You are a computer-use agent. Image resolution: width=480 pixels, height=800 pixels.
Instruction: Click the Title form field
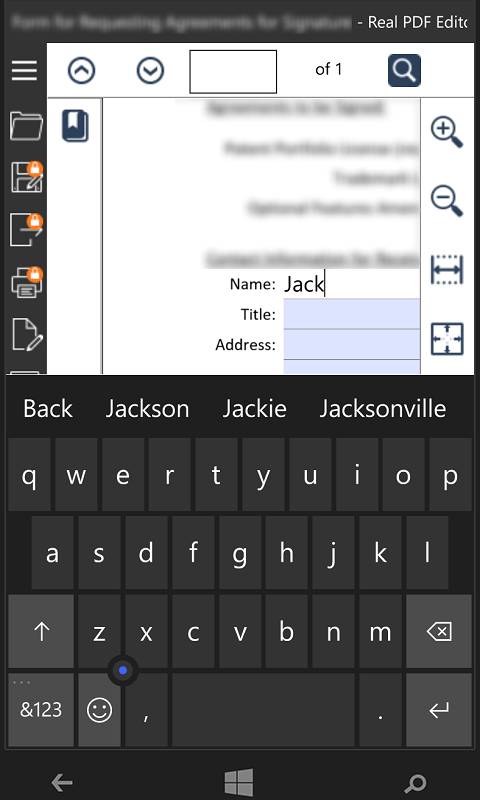click(x=351, y=314)
